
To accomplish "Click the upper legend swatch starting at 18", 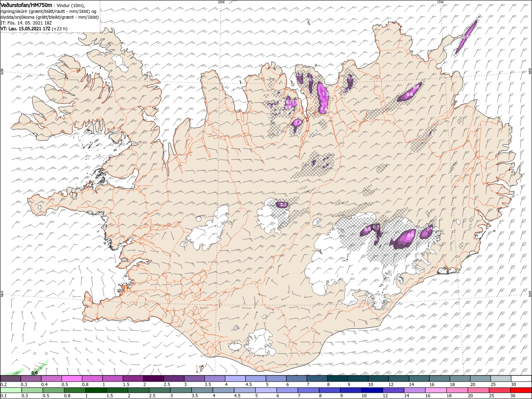I will pyautogui.click(x=459, y=379).
